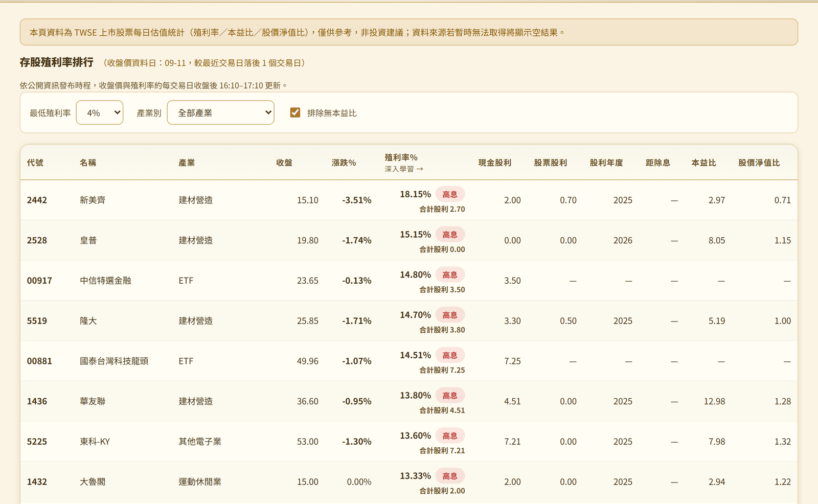
Task: Sort by the 股票股利 column header
Action: 551,163
